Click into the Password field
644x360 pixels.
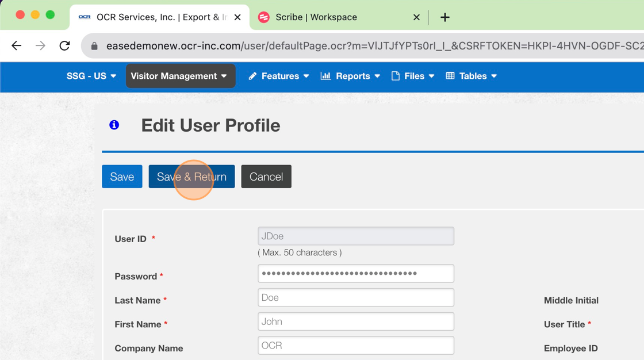click(356, 274)
